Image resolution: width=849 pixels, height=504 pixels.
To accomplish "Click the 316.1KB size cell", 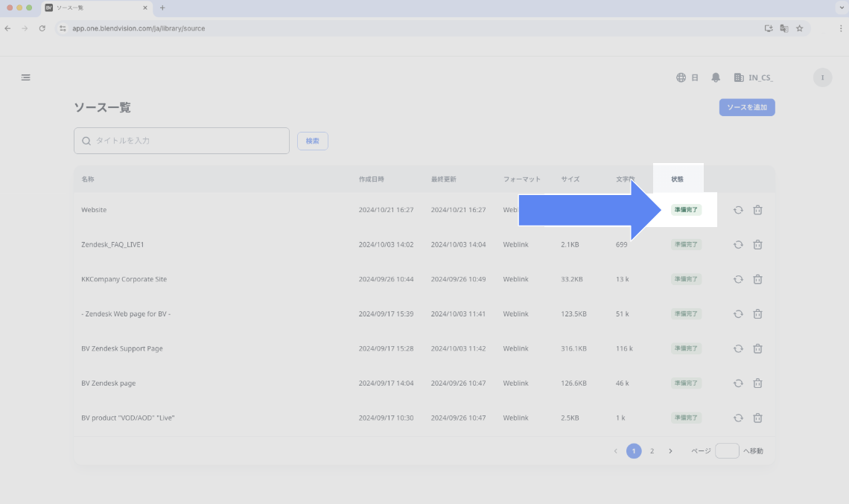I will click(x=574, y=348).
